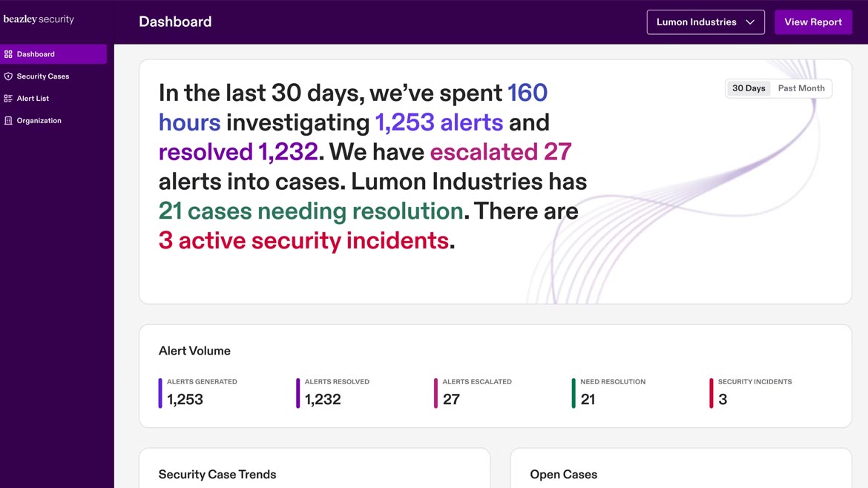This screenshot has height=488, width=868.
Task: Go to the Alert List page
Action: [x=33, y=99]
